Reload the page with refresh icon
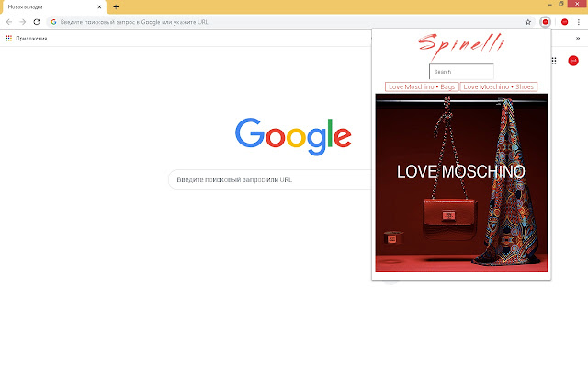This screenshot has width=588, height=368. (37, 22)
